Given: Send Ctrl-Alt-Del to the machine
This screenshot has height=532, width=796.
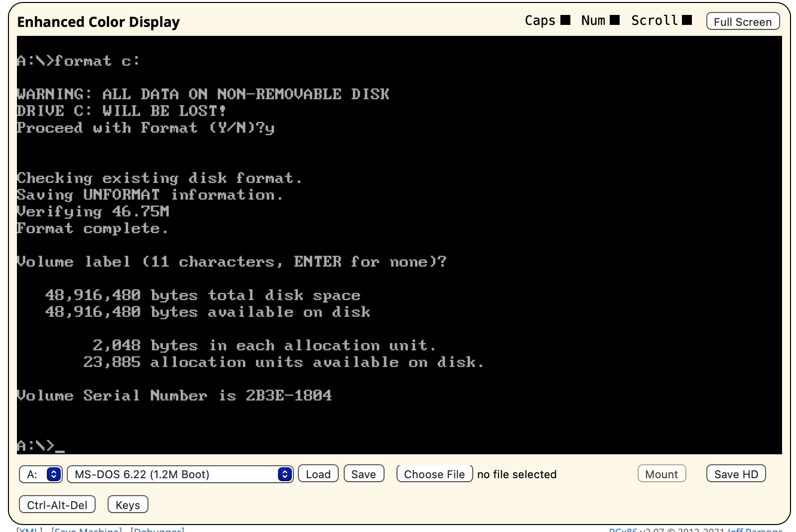Looking at the screenshot, I should tap(57, 505).
